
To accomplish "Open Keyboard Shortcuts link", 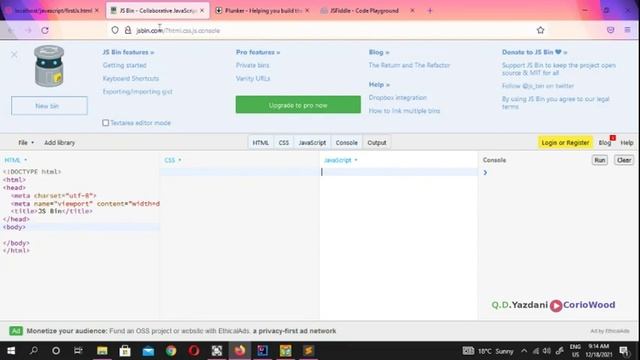I will click(131, 78).
